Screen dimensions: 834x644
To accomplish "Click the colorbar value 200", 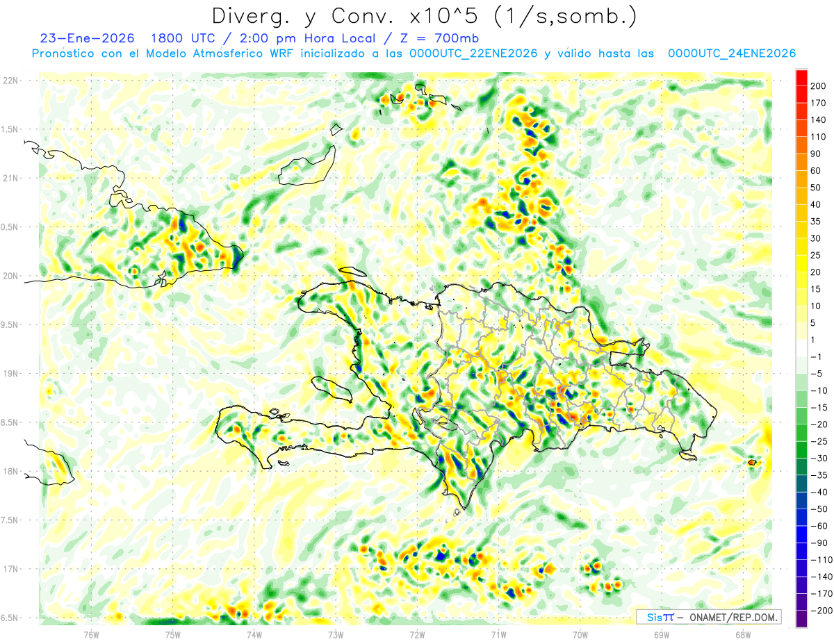I will [x=819, y=86].
